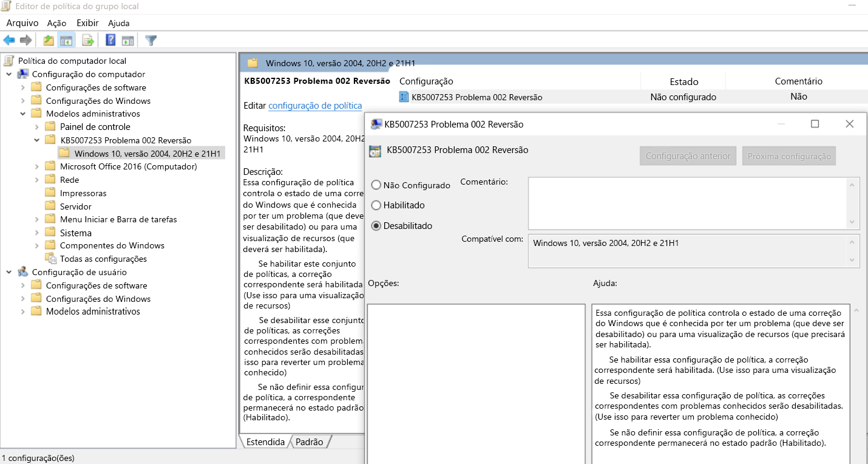Toggle the Show/Hide console tree icon

tap(66, 41)
